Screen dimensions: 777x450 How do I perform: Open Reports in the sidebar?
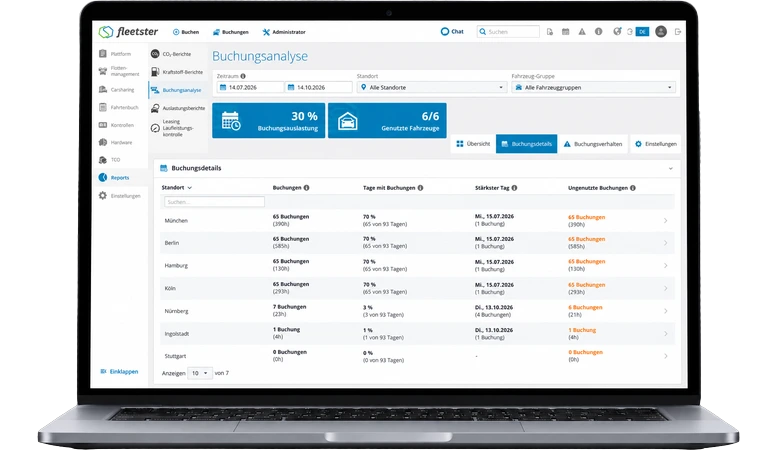[x=114, y=177]
